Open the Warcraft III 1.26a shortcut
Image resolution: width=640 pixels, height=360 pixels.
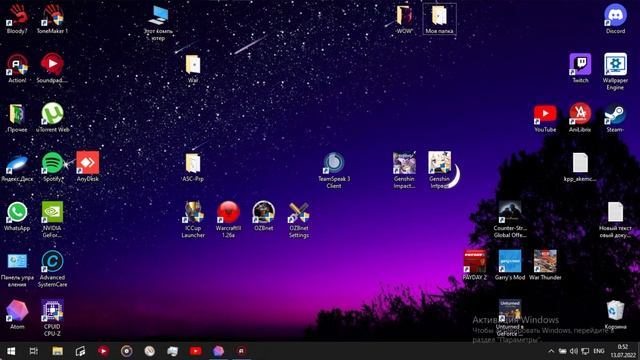[228, 219]
